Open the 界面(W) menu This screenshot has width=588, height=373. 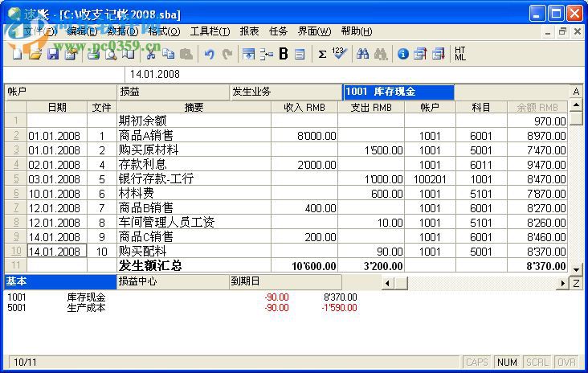(314, 31)
